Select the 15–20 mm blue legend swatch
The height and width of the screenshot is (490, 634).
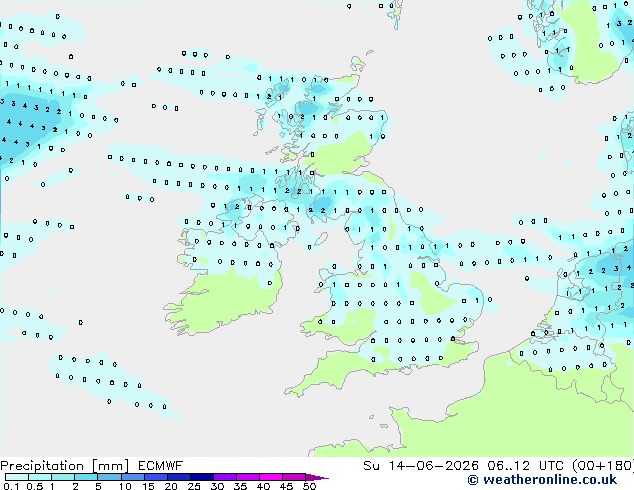coord(155,477)
